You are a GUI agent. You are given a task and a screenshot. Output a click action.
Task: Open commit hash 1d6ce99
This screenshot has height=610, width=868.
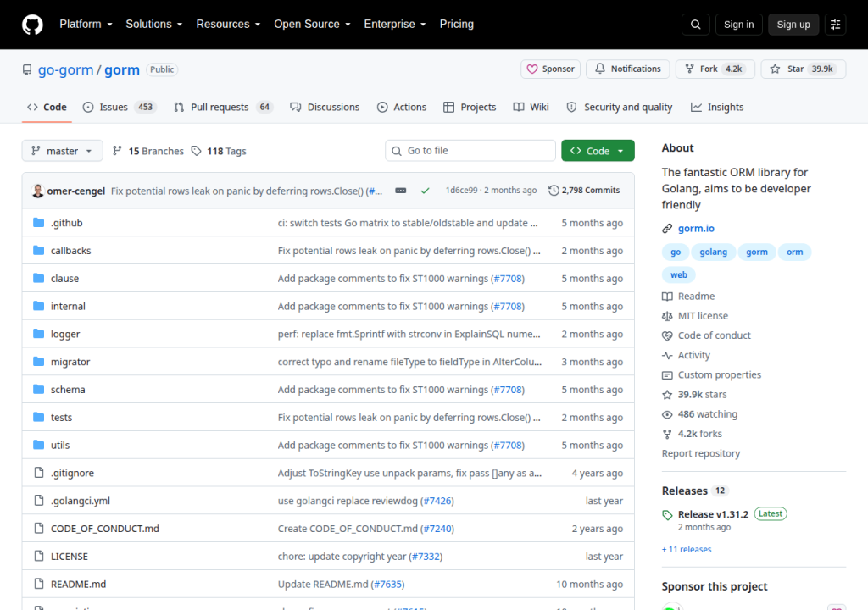tap(461, 191)
